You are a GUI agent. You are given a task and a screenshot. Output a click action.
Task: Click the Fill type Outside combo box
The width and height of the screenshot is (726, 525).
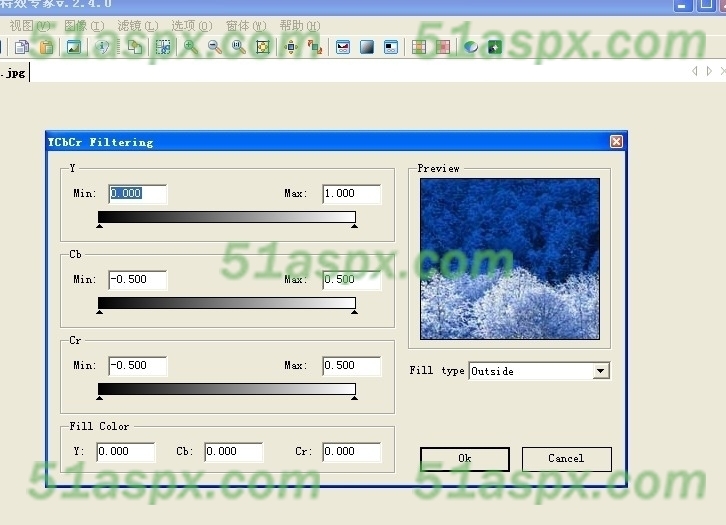click(x=539, y=371)
